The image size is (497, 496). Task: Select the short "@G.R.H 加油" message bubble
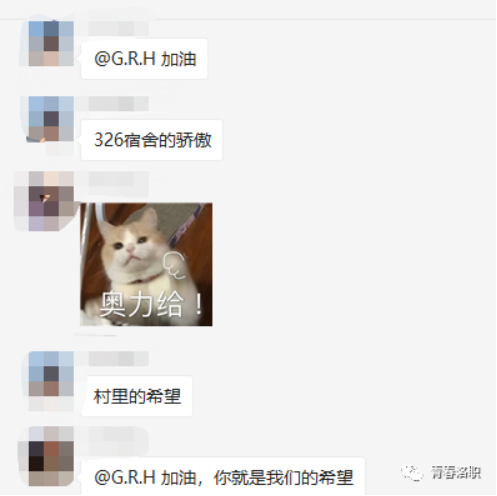(x=144, y=59)
